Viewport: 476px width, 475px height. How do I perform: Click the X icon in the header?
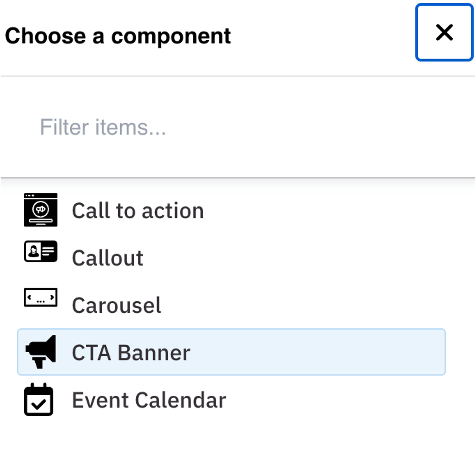click(x=444, y=32)
